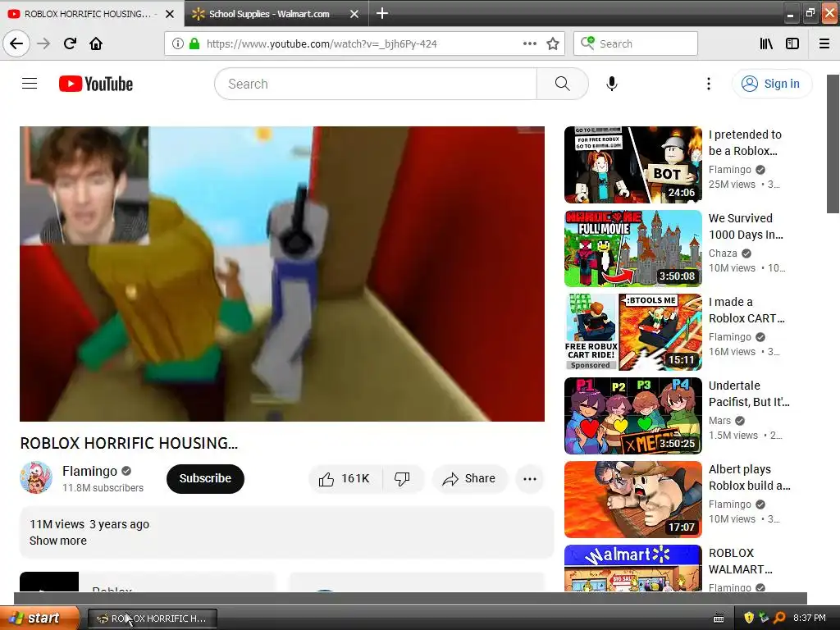Click '11M views 3 years ago' text

click(89, 524)
